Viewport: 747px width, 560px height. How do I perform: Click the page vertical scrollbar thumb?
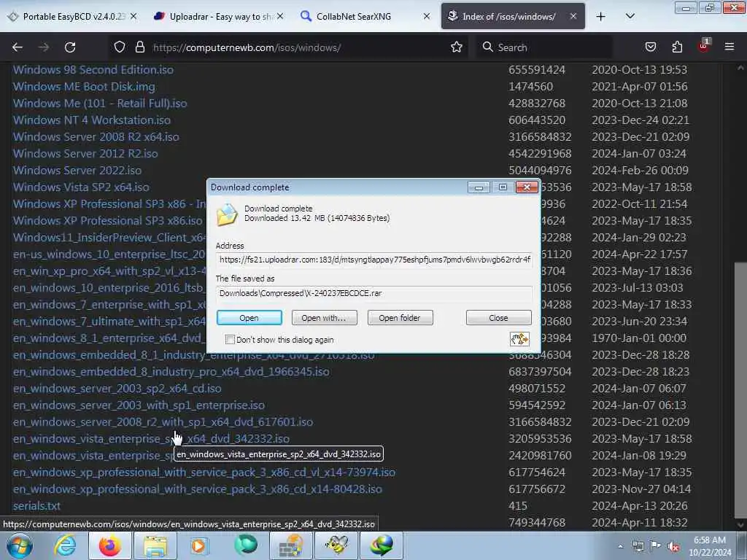(740, 391)
